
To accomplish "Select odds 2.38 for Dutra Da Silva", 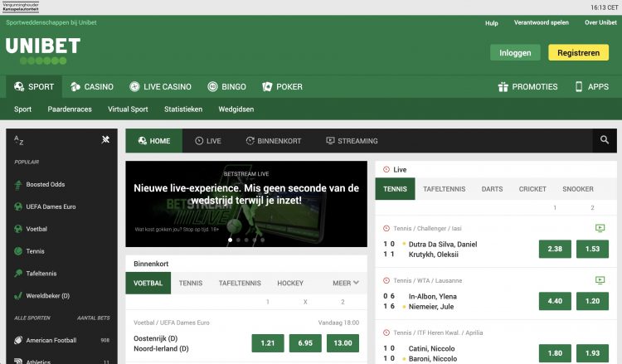I will coord(555,249).
